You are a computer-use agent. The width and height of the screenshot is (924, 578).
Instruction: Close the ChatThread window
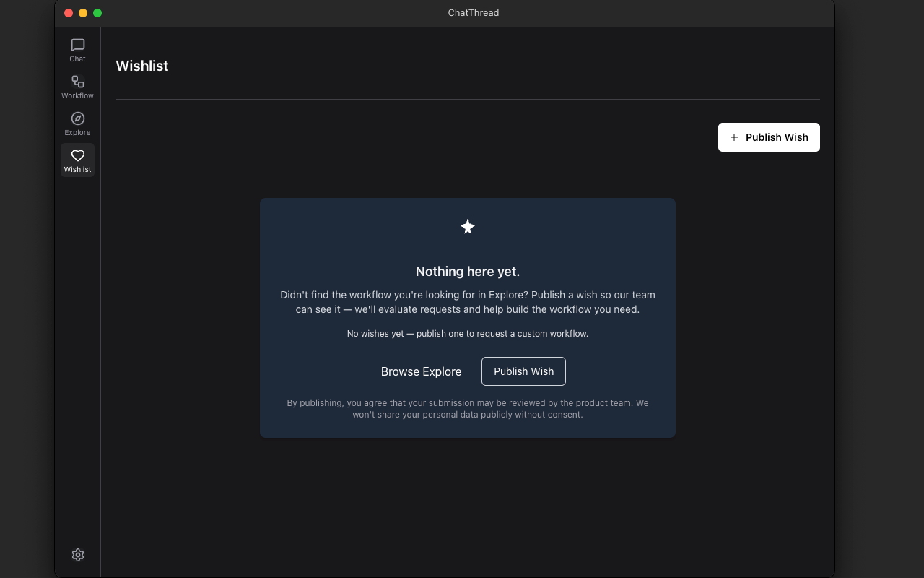pyautogui.click(x=69, y=13)
